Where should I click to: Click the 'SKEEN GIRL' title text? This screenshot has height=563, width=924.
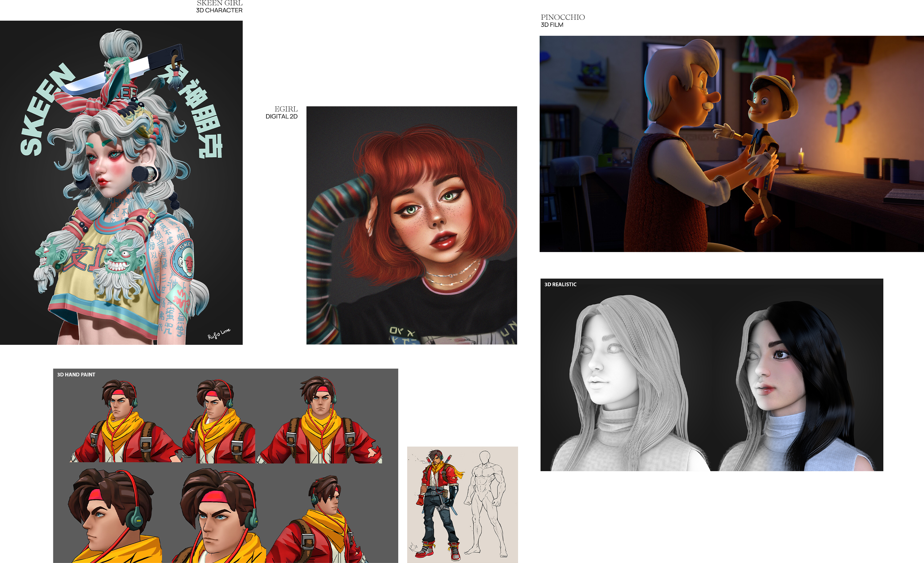pos(220,3)
